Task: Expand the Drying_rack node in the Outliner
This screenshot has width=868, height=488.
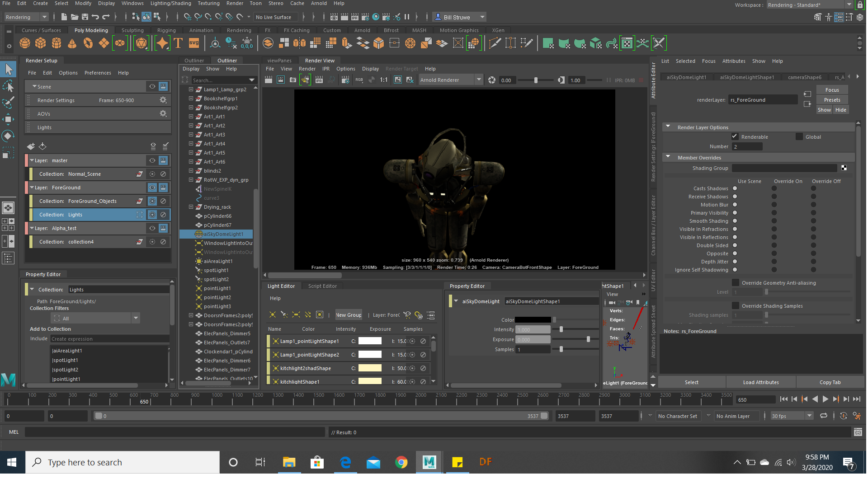Action: (191, 206)
